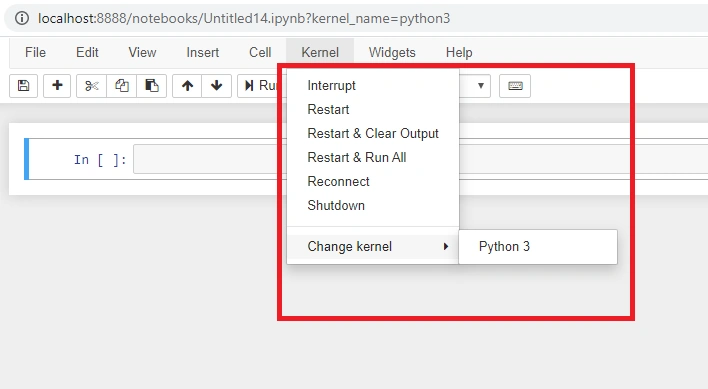Image resolution: width=708 pixels, height=389 pixels.
Task: Open the cell type dropdown arrow
Action: click(480, 86)
